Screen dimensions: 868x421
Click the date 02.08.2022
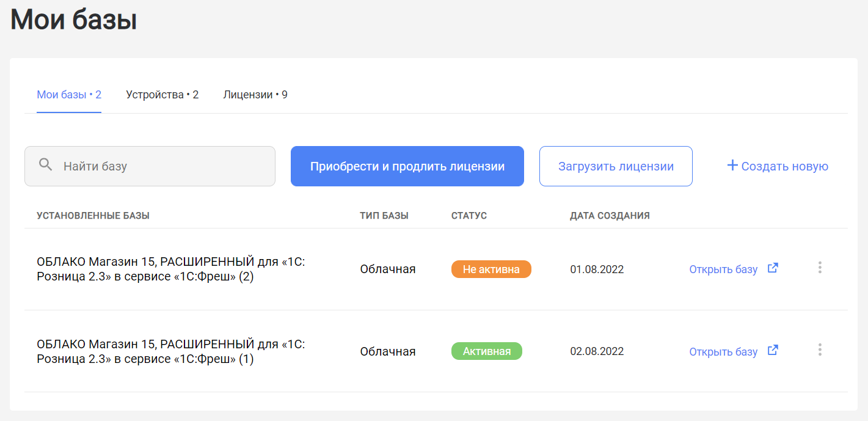point(597,352)
